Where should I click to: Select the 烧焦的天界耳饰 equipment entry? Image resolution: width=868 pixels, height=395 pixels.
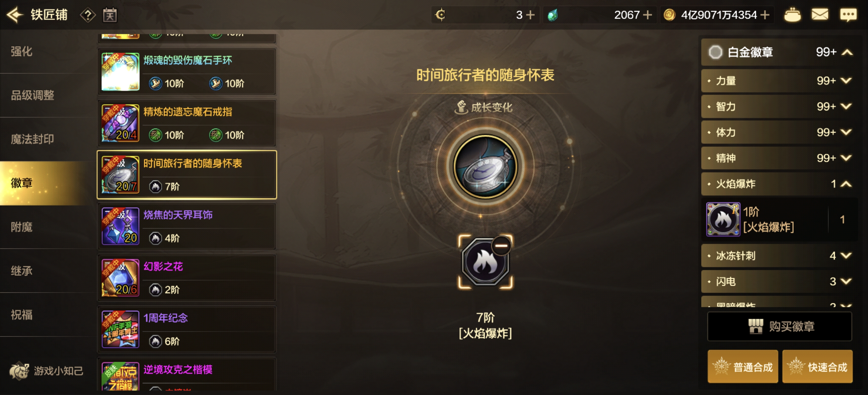(x=187, y=226)
